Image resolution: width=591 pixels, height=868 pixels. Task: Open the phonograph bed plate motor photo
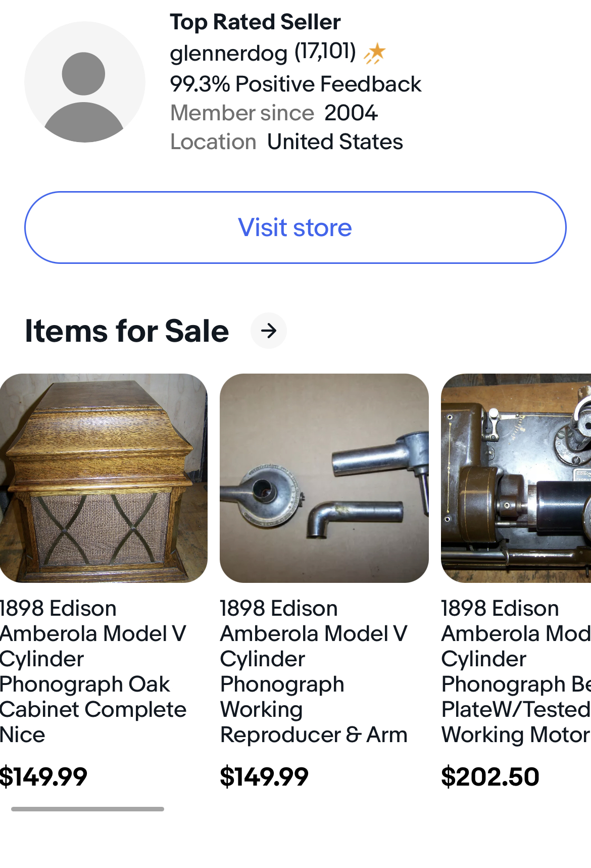[x=516, y=478]
